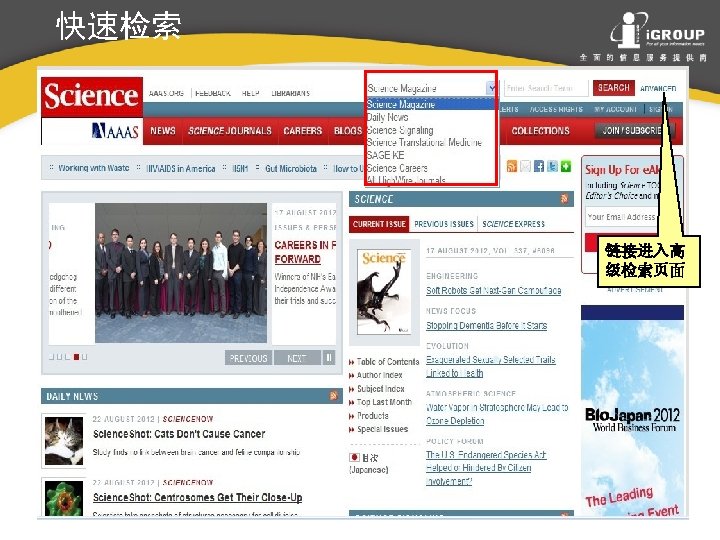Open the LIBRARIANS link
720x540 pixels.
tap(290, 93)
